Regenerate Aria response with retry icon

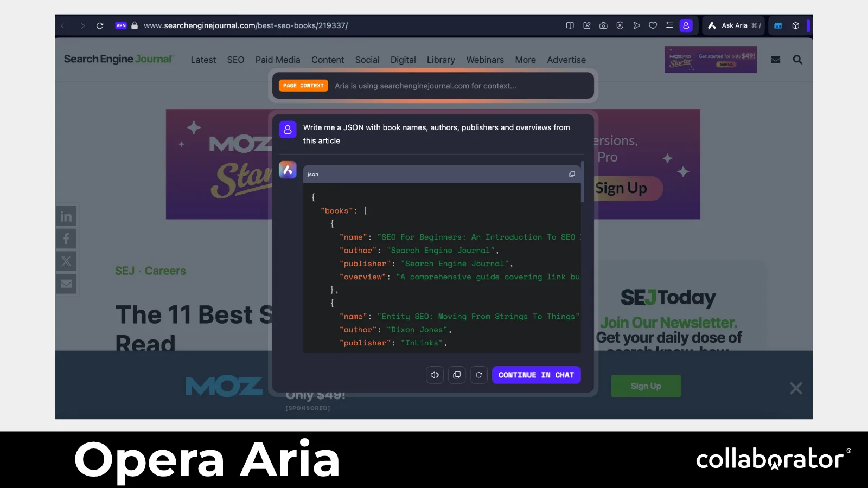(479, 375)
